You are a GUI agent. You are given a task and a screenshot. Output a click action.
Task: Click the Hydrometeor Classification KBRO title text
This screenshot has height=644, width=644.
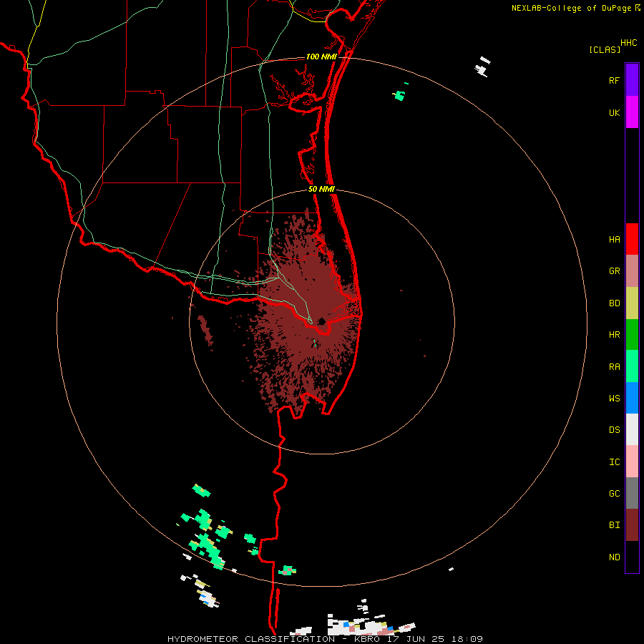325,639
